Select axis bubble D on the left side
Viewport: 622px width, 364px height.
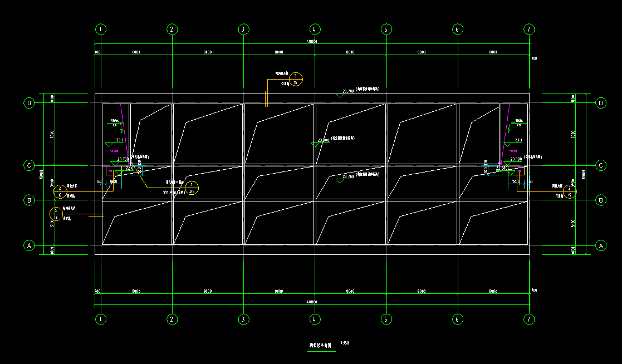point(28,103)
